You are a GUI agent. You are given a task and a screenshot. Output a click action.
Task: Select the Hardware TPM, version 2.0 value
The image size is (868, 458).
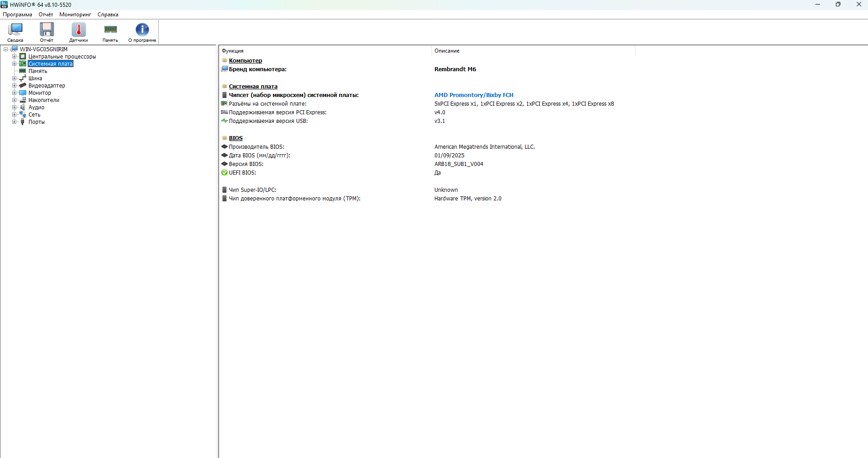click(468, 199)
